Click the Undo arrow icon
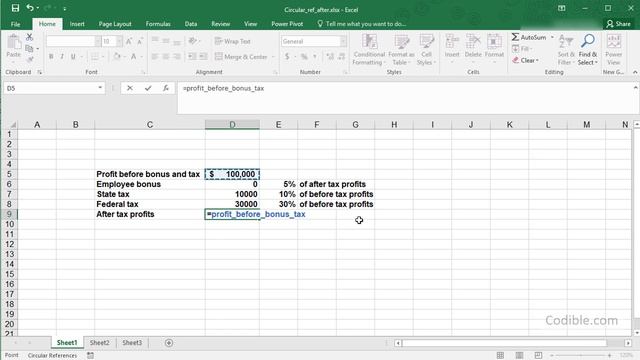Image resolution: width=640 pixels, height=360 pixels. [x=30, y=8]
